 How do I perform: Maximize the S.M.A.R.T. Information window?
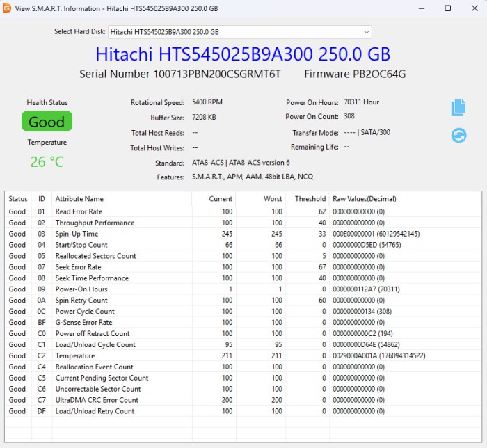pyautogui.click(x=447, y=8)
